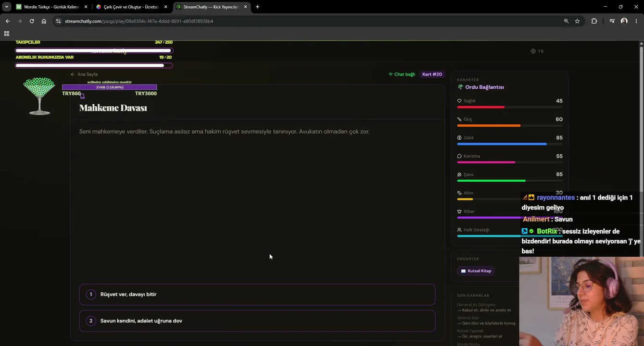
Task: Click the blue Zeka stat bar
Action: click(510, 144)
